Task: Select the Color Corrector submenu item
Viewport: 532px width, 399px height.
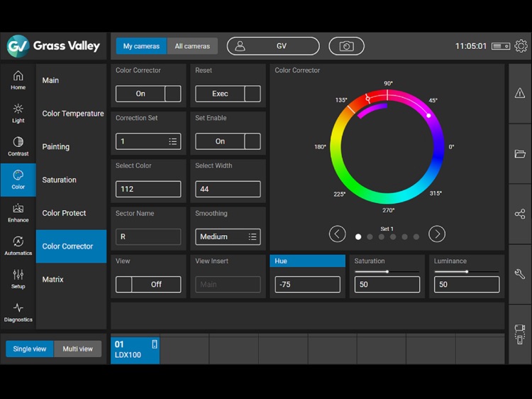Action: coord(71,246)
